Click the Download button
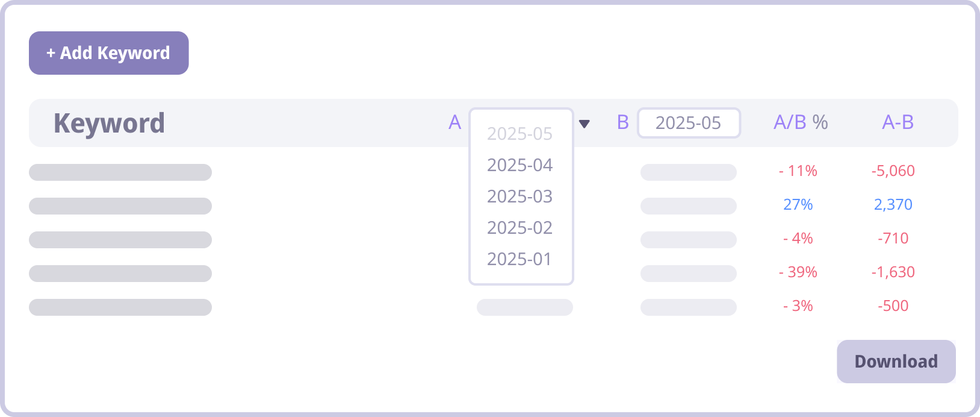 click(896, 362)
